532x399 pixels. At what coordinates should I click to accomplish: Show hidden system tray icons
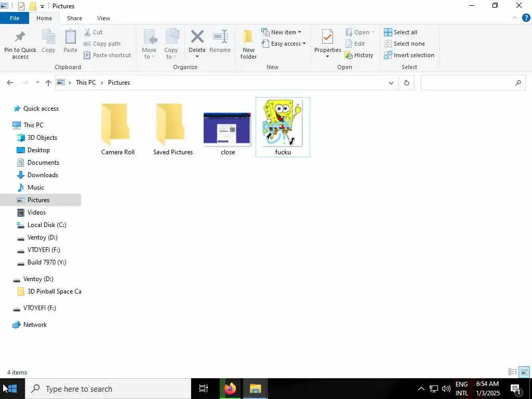pyautogui.click(x=421, y=389)
